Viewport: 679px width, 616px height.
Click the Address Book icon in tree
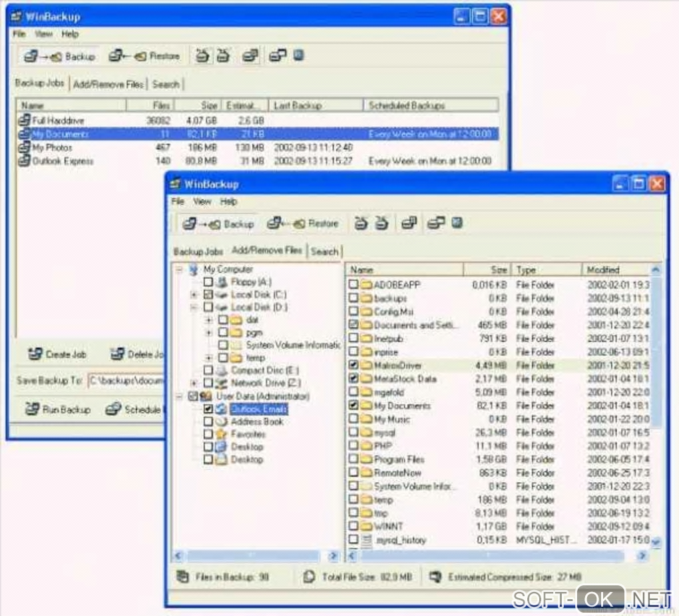pyautogui.click(x=221, y=422)
